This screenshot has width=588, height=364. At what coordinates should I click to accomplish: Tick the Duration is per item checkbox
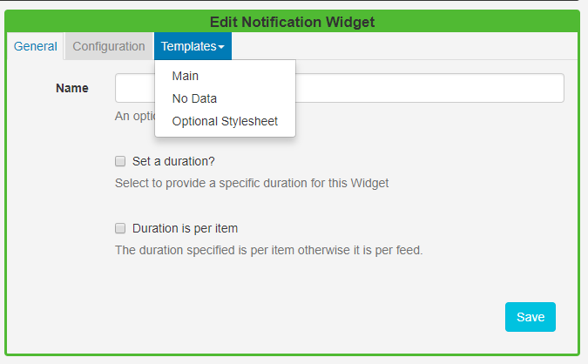[121, 228]
